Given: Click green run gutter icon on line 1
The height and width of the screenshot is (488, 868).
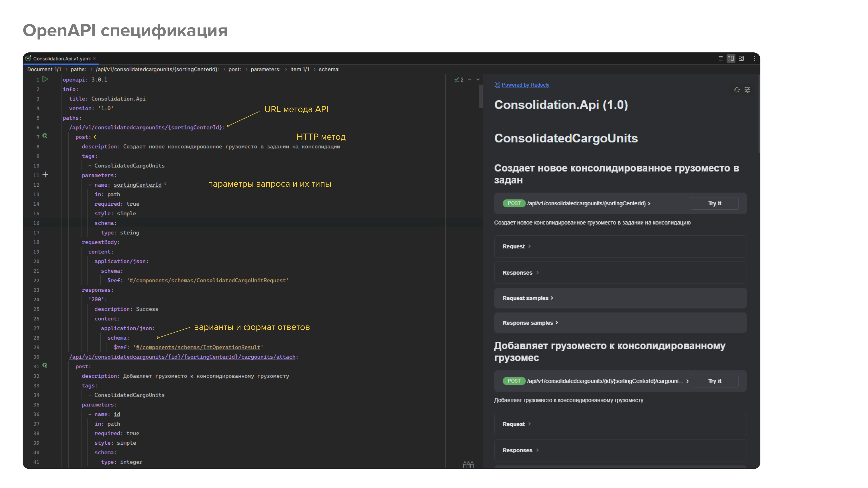Looking at the screenshot, I should [45, 80].
